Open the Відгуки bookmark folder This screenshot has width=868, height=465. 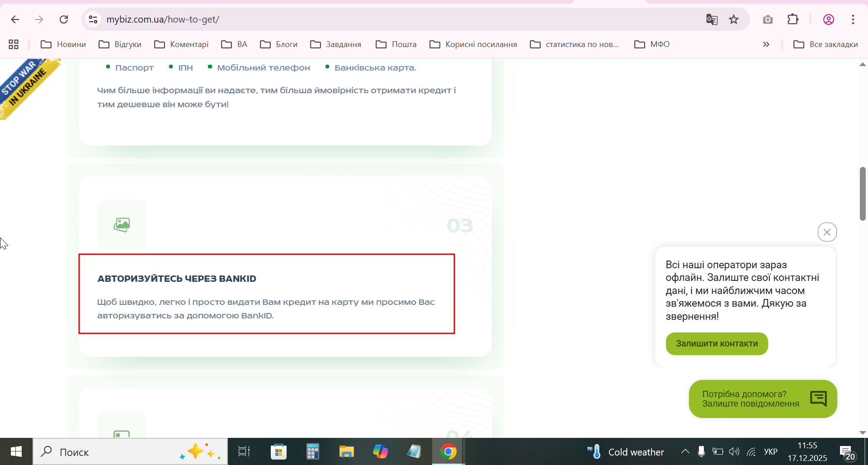coord(120,44)
